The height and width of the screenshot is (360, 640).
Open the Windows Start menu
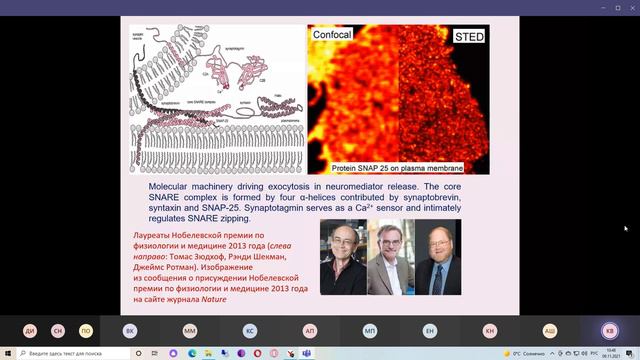coord(8,353)
